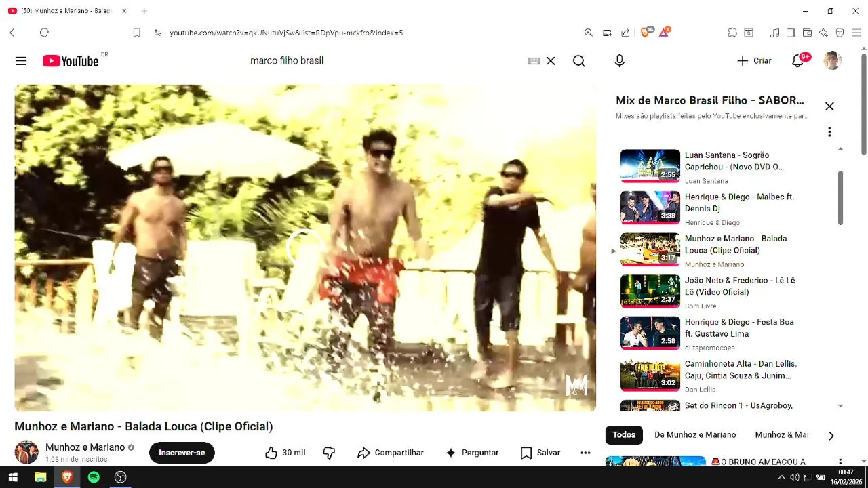868x488 pixels.
Task: Play Set do Rincon 1 - UsAgroboy
Action: click(x=711, y=405)
